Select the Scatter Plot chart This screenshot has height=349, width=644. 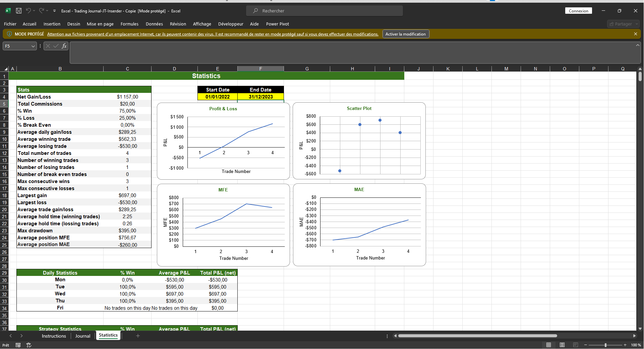pyautogui.click(x=359, y=141)
